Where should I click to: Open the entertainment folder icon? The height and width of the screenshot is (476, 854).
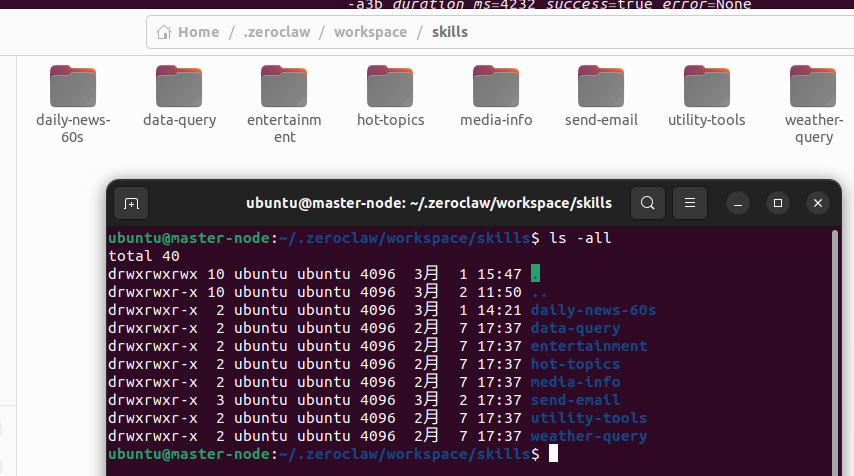click(284, 86)
